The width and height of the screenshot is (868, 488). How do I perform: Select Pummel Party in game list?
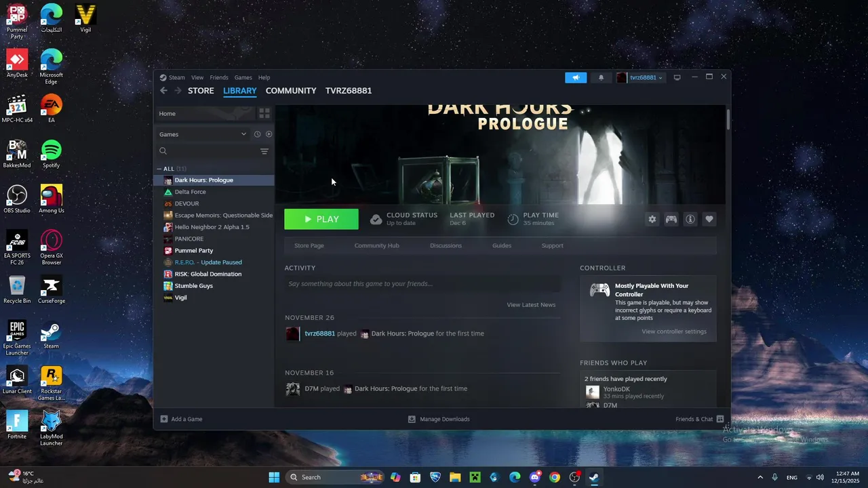point(214,251)
